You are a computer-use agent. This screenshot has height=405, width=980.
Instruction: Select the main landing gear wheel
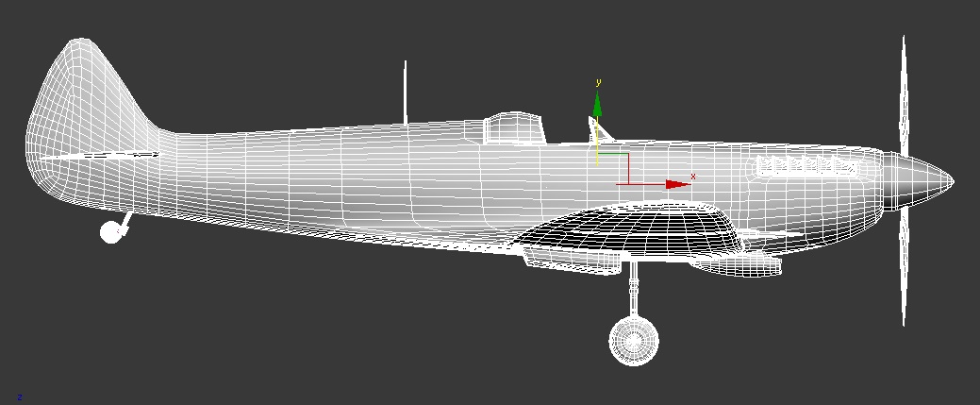(x=634, y=341)
